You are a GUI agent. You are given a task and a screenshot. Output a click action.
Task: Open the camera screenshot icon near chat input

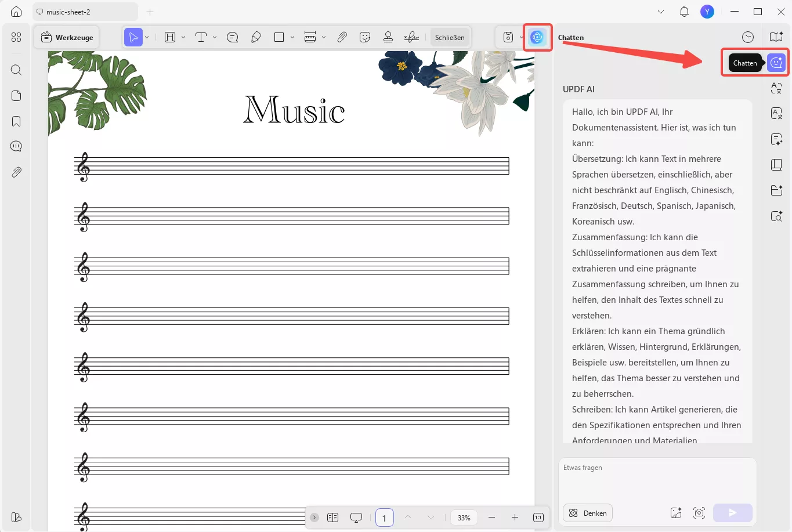pos(699,513)
